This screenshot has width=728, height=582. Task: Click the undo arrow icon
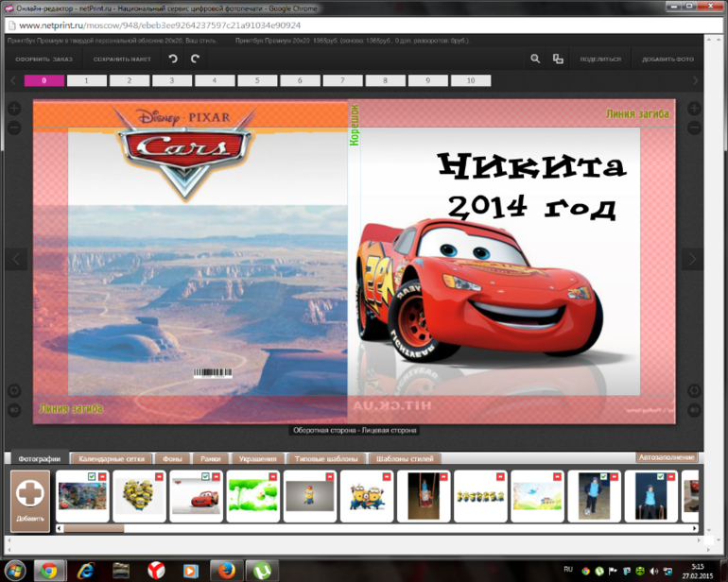point(172,59)
